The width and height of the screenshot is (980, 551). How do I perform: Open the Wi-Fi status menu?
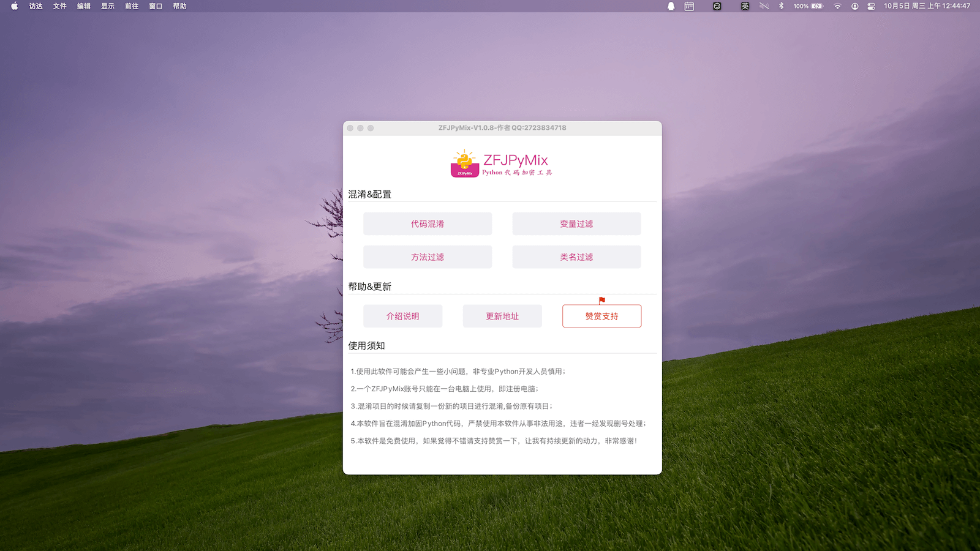pos(837,6)
